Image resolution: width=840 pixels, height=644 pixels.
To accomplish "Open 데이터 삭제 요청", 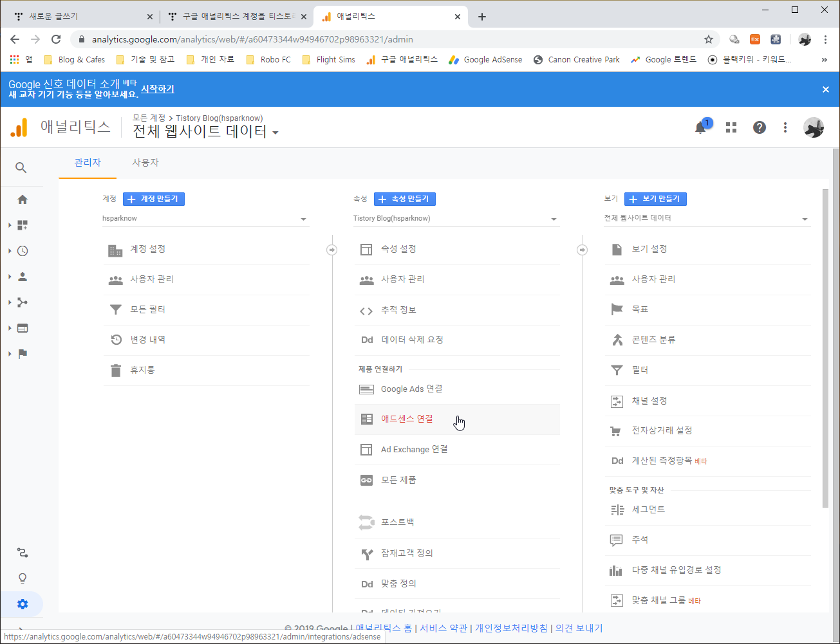I will 457,340.
